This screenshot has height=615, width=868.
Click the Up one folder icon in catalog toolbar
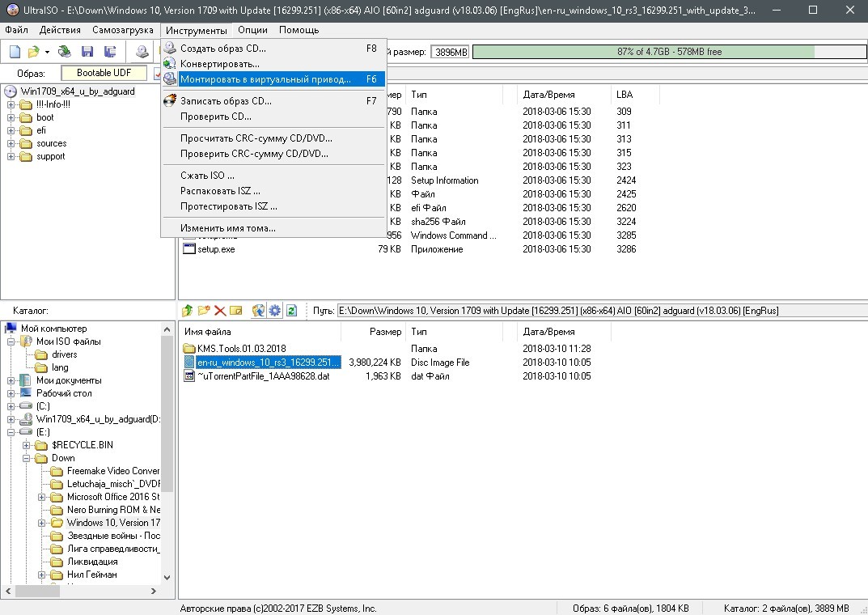pyautogui.click(x=187, y=311)
